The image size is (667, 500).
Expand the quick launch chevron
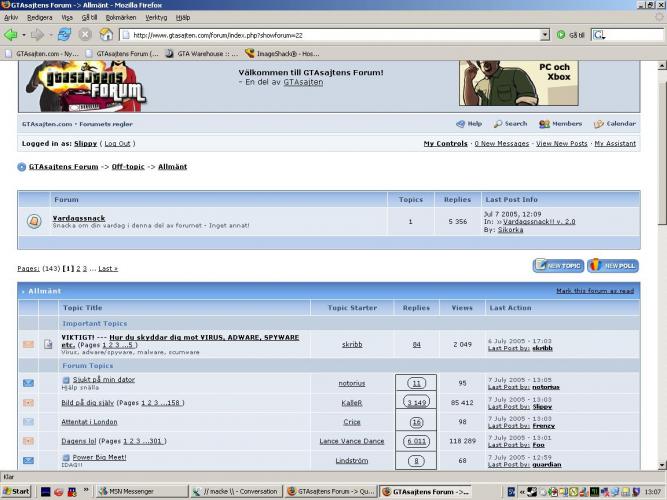click(86, 491)
